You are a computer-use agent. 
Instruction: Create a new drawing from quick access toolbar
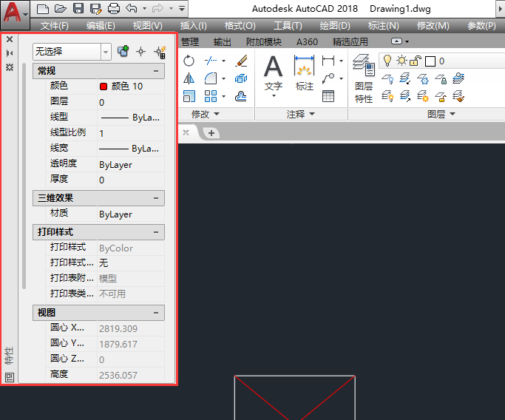pyautogui.click(x=43, y=9)
